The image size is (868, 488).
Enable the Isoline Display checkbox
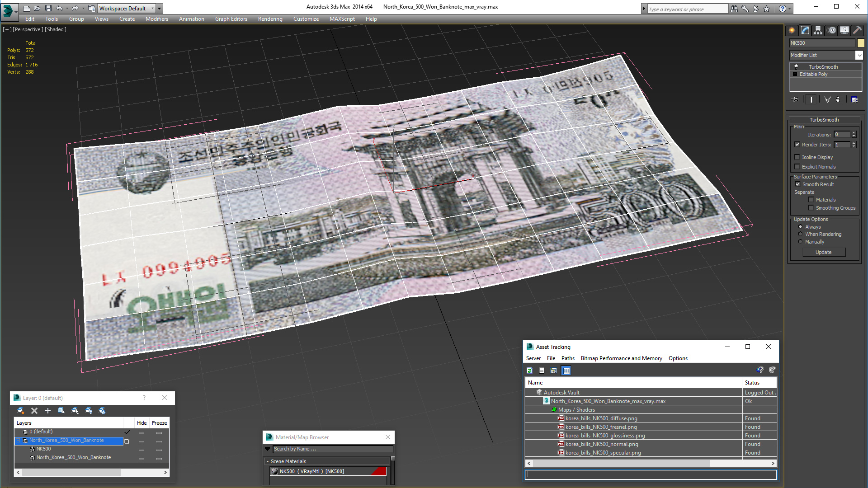click(797, 157)
